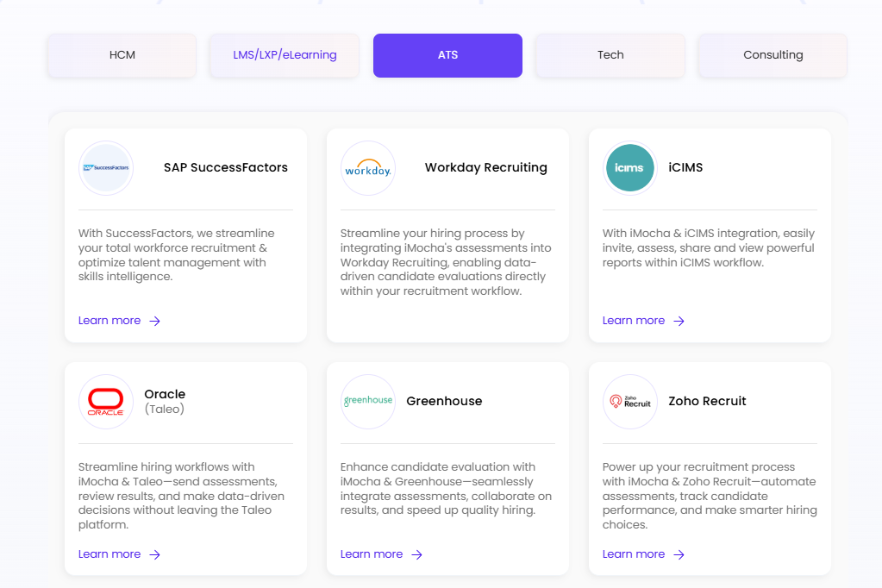Click the arrow beside Greenhouse Learn more
This screenshot has width=882, height=588.
tap(416, 554)
